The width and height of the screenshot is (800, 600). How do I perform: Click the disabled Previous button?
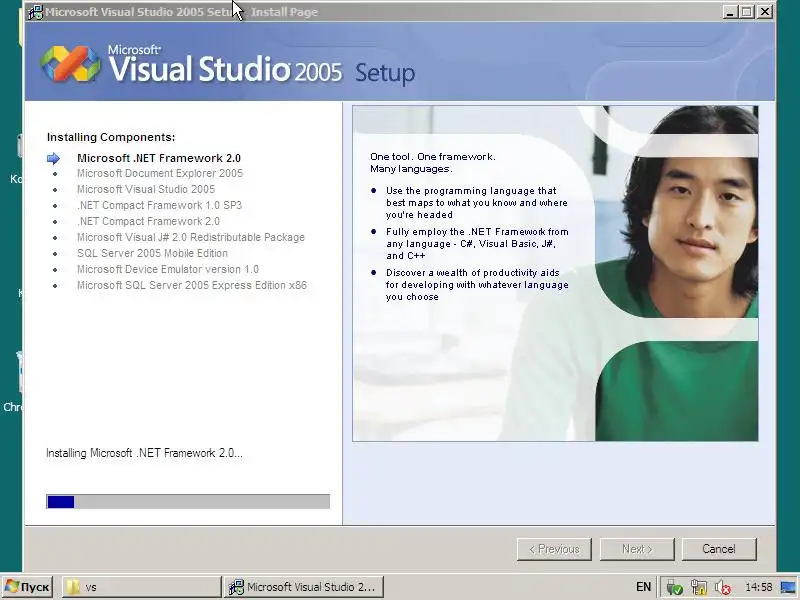554,549
